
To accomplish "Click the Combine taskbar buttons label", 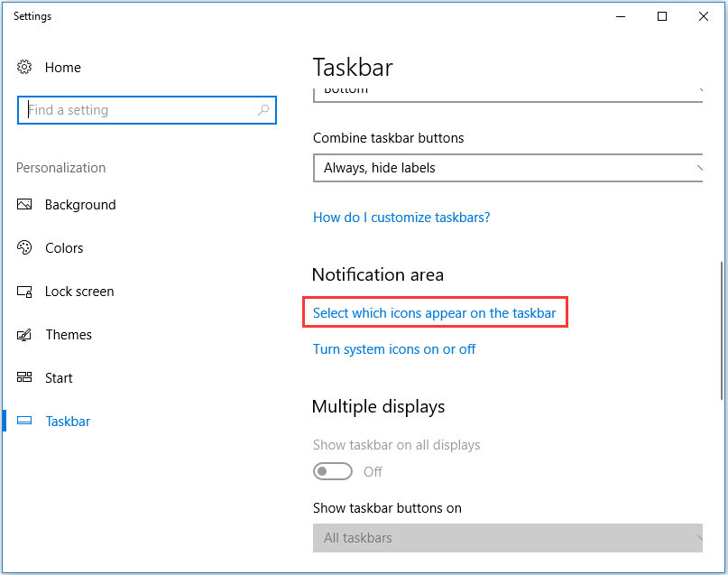I will tap(388, 138).
